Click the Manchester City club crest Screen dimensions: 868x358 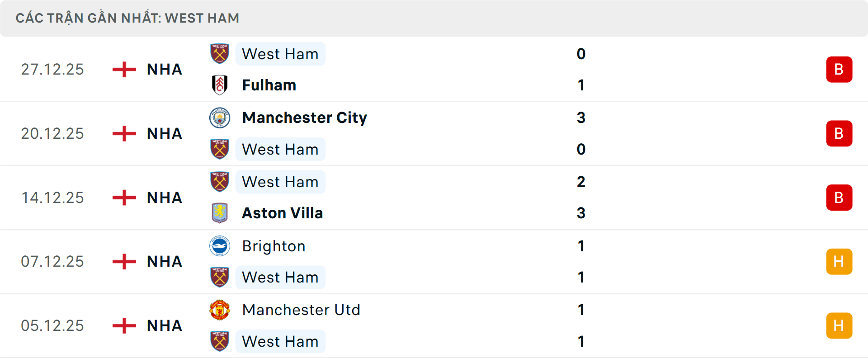[x=220, y=118]
